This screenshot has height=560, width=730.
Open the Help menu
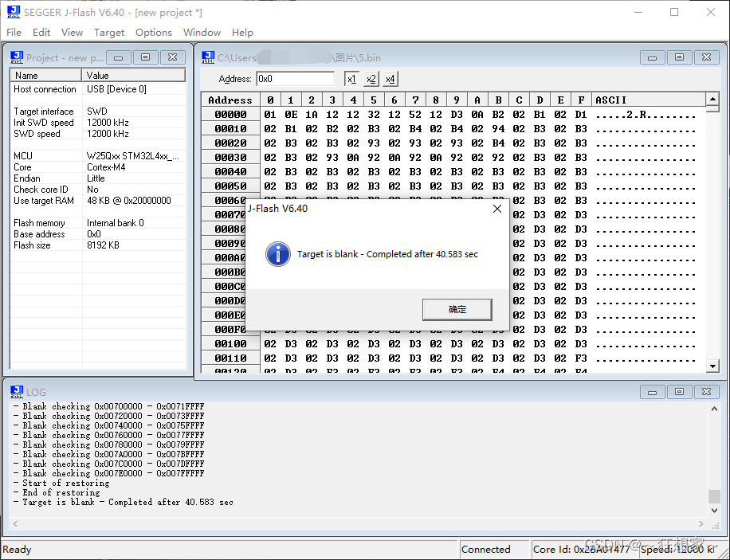[x=242, y=32]
